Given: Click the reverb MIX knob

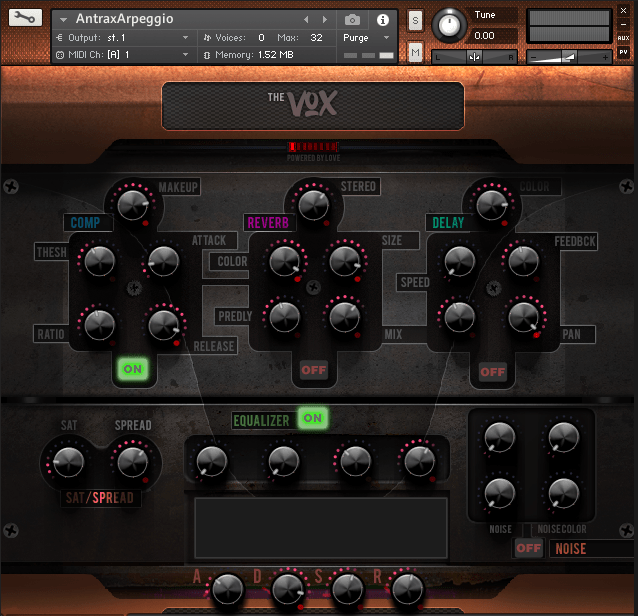Looking at the screenshot, I should pos(345,317).
